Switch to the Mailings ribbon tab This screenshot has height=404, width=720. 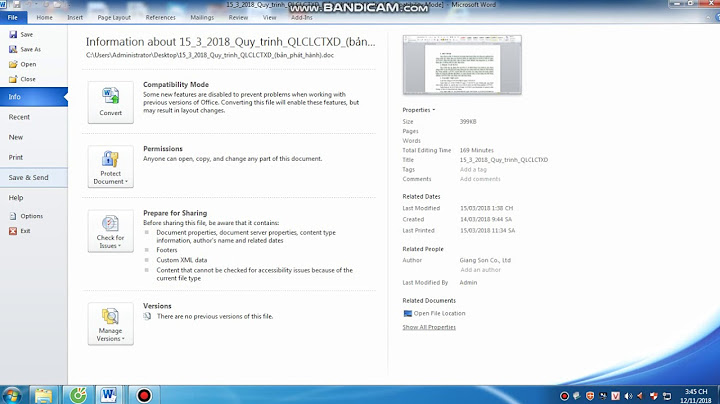coord(202,17)
